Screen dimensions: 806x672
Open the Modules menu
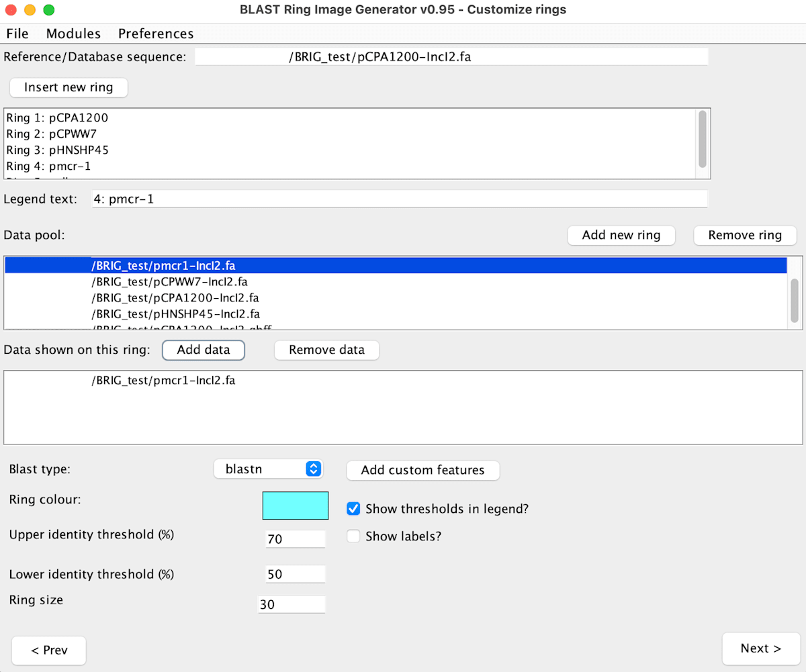[x=73, y=34]
